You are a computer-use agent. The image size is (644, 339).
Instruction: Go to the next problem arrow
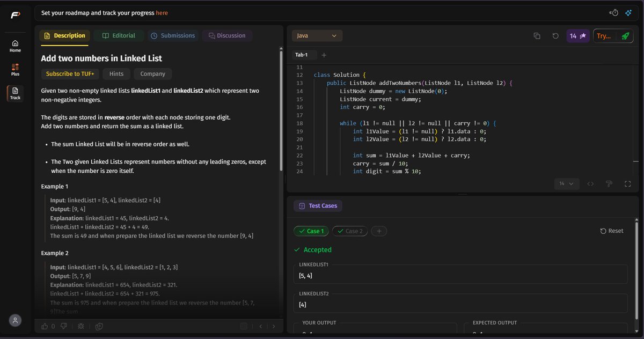click(x=274, y=326)
